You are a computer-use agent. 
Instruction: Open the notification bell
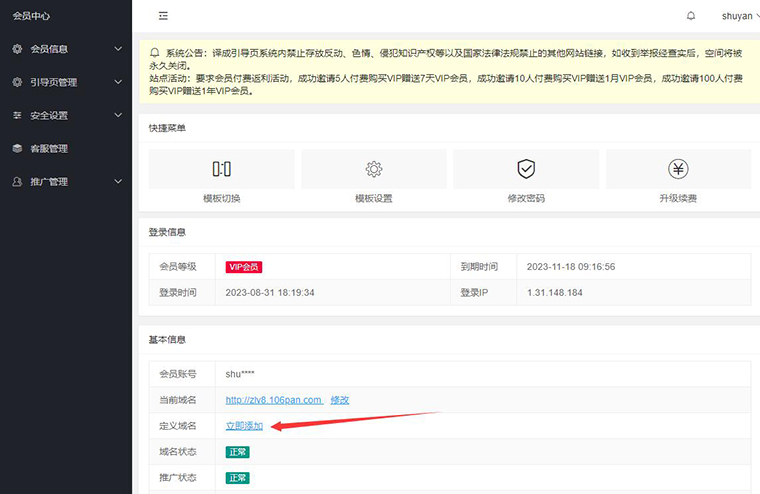pos(690,16)
